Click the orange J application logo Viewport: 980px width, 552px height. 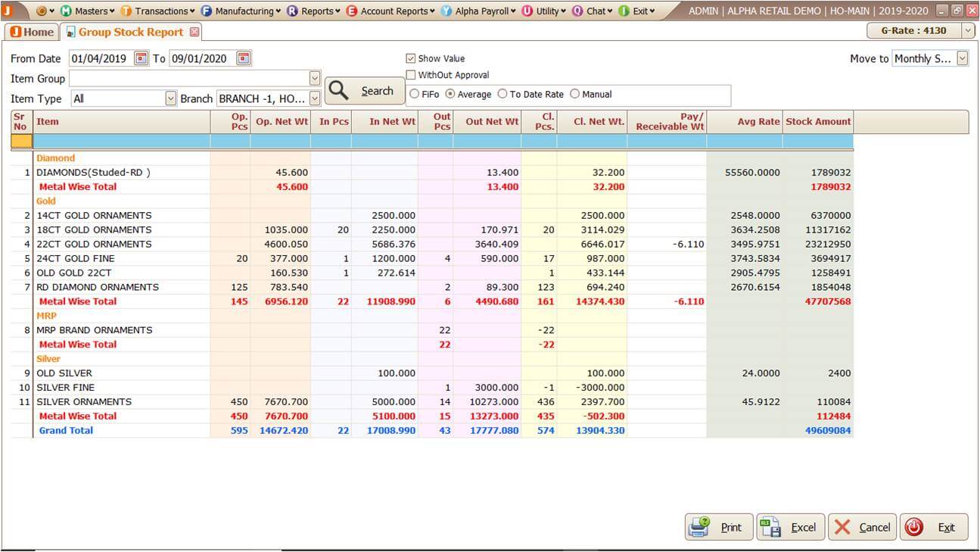coord(7,11)
